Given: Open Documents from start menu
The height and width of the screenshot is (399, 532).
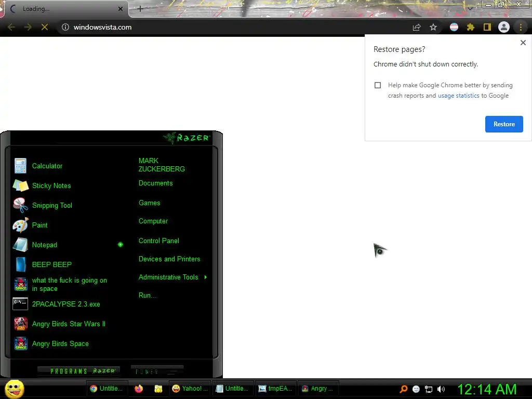Looking at the screenshot, I should (155, 183).
